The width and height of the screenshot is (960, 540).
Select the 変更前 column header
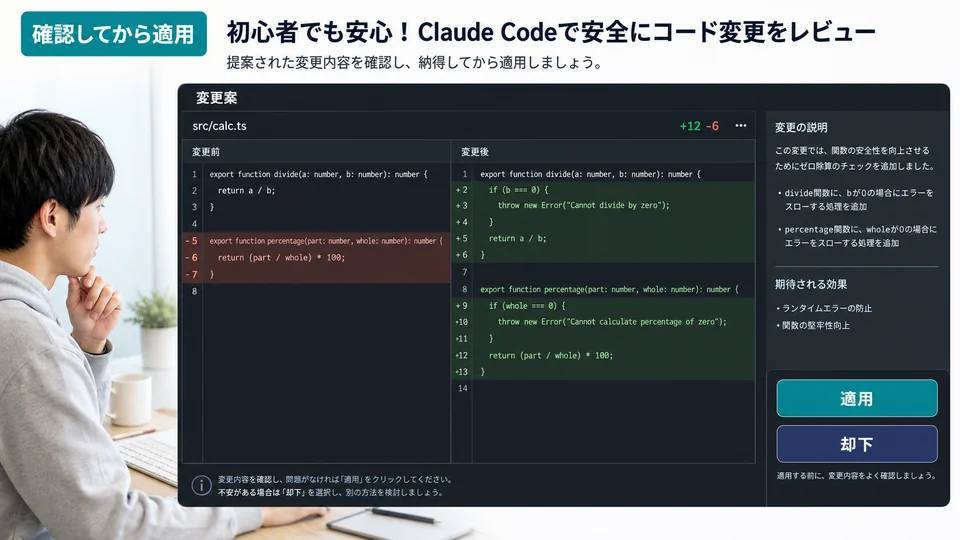(206, 152)
